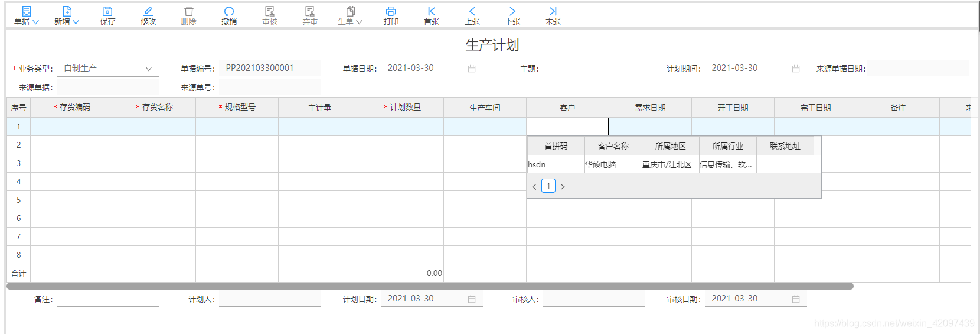Open the 新增 toolbar dropdown
The height and width of the screenshot is (334, 980).
[x=67, y=16]
